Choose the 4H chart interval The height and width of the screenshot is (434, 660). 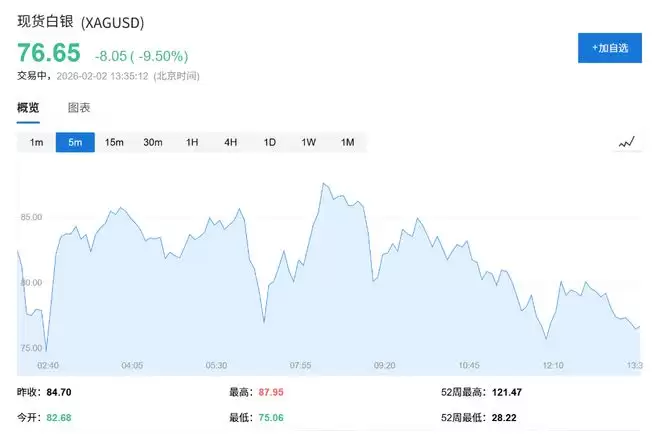(231, 142)
